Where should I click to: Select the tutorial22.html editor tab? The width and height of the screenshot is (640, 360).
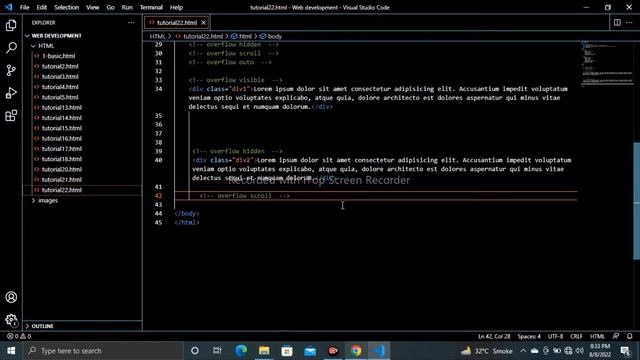click(177, 22)
